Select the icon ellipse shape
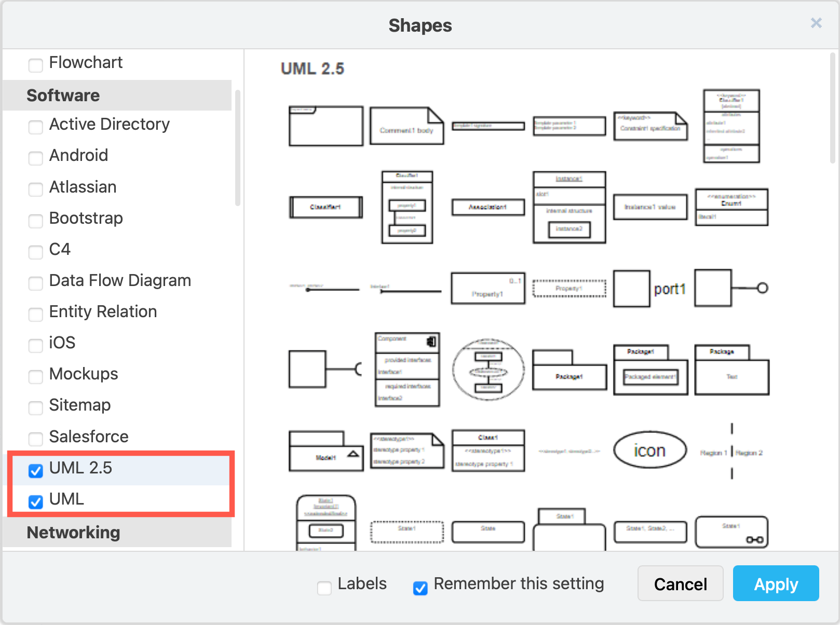The height and width of the screenshot is (625, 840). coord(649,450)
